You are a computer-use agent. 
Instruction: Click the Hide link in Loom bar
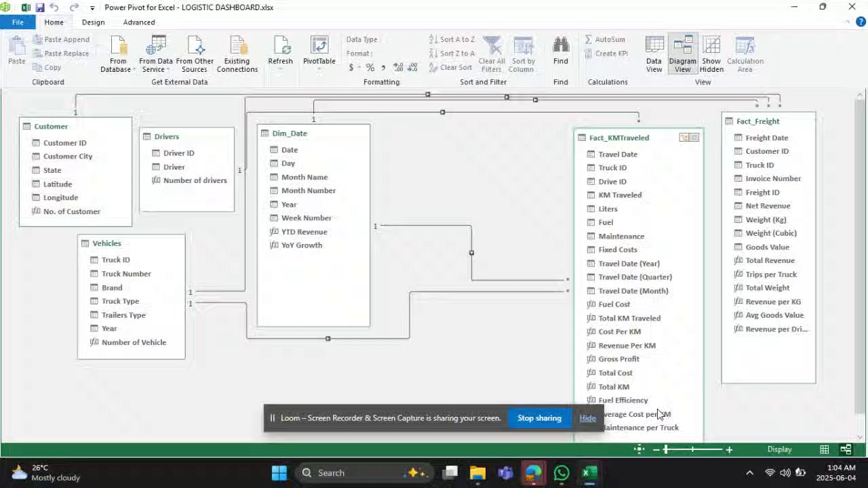[587, 418]
